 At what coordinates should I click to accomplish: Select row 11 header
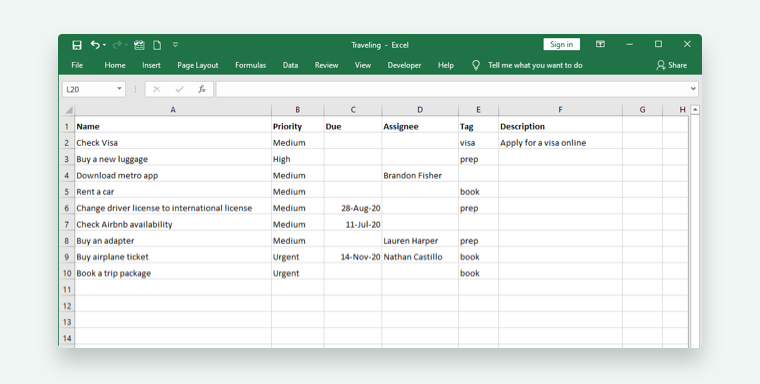coord(67,290)
